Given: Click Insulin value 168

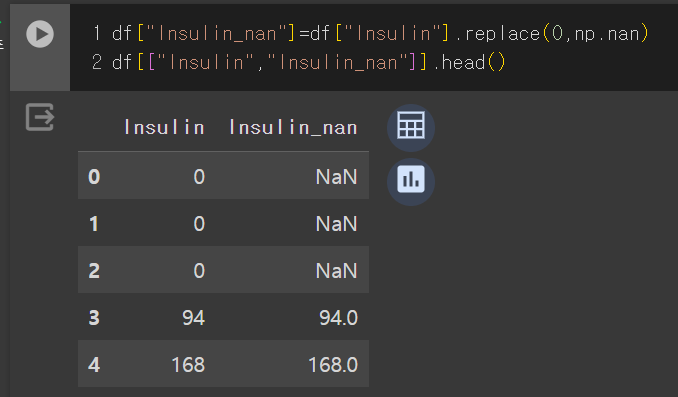Looking at the screenshot, I should (x=188, y=365).
